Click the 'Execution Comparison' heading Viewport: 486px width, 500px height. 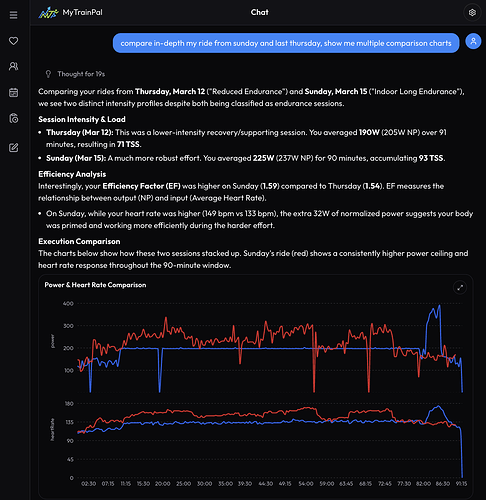coord(79,241)
